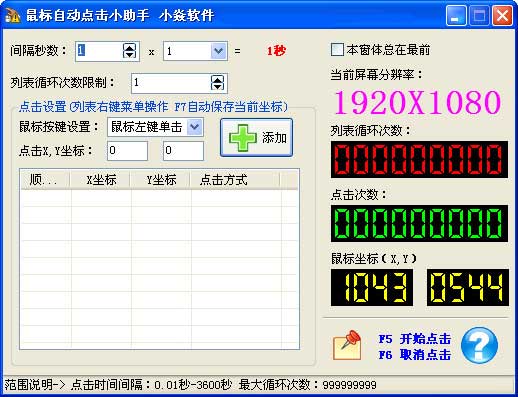Decrease 间隔秒数 with the down arrow

129,55
